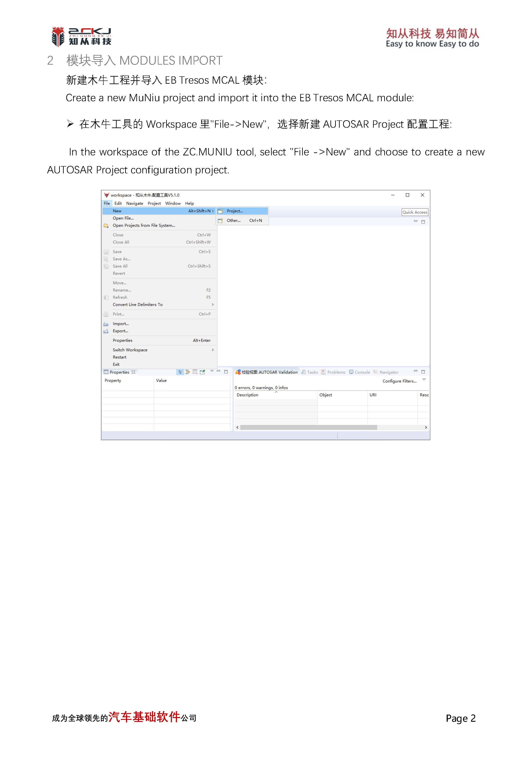Maximize the Properties panel

coord(226,372)
